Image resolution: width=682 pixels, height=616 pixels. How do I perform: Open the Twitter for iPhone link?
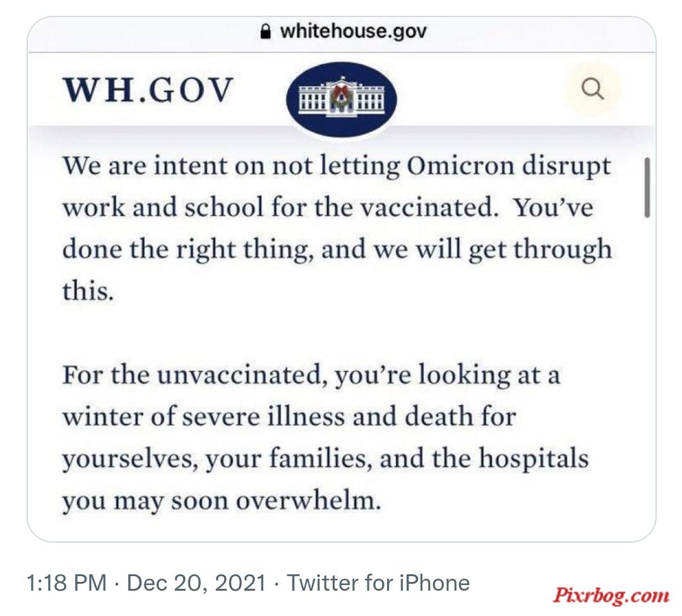(x=378, y=583)
